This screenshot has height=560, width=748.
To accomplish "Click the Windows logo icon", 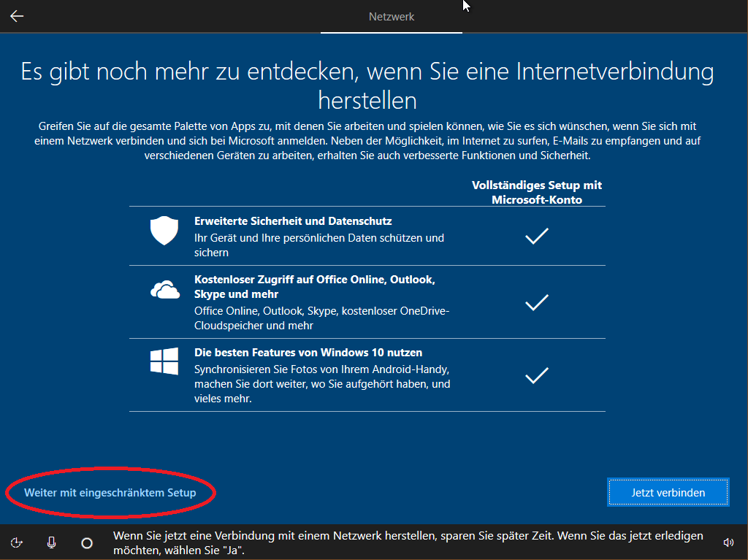I will (x=164, y=361).
